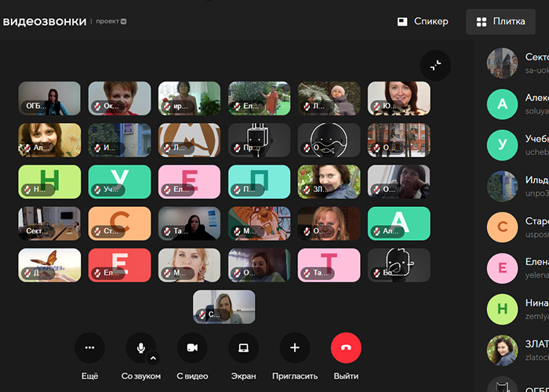Screen dimensions: 549x392
Task: Select the ОГБ participant video tile
Action: point(49,99)
